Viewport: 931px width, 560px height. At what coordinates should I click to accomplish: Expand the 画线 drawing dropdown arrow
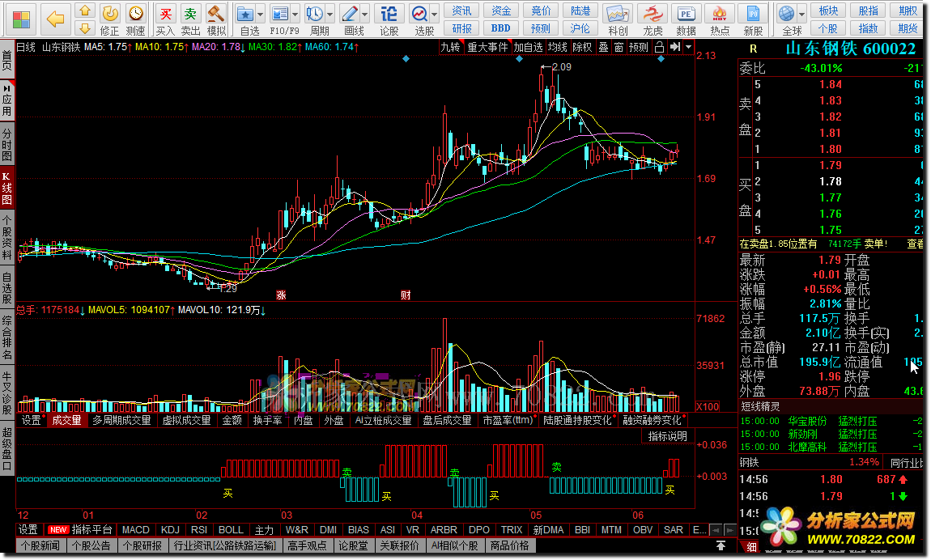coord(365,15)
